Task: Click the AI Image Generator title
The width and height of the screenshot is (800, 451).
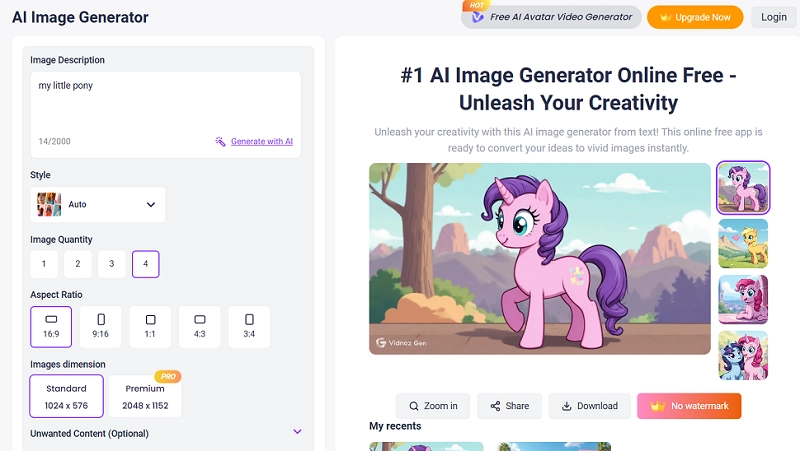Action: click(80, 17)
